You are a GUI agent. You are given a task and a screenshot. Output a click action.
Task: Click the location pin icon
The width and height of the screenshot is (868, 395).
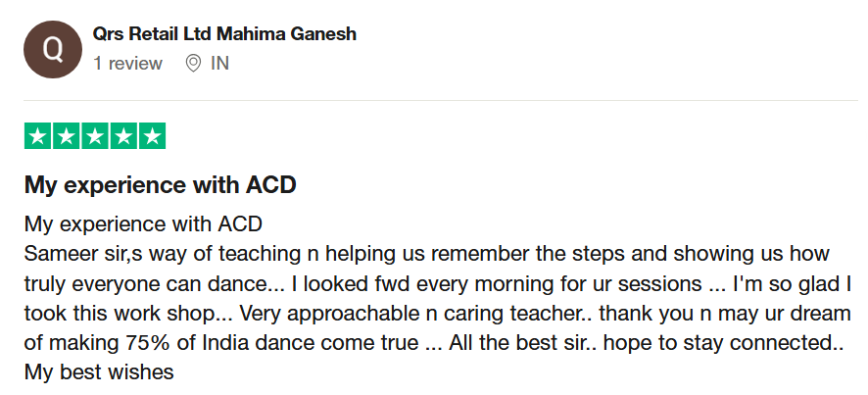point(193,64)
